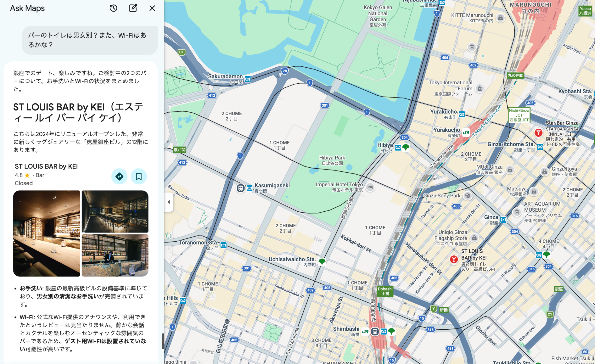Click Ginza Sony Park marker

click(468, 196)
